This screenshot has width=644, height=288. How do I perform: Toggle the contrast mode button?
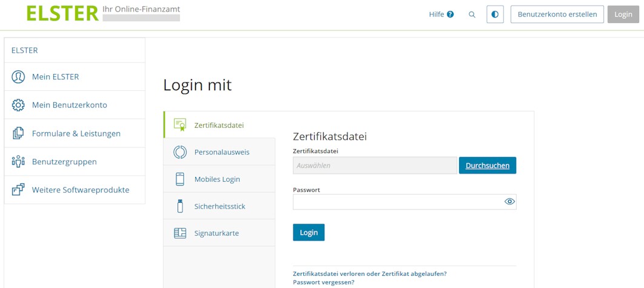[495, 15]
